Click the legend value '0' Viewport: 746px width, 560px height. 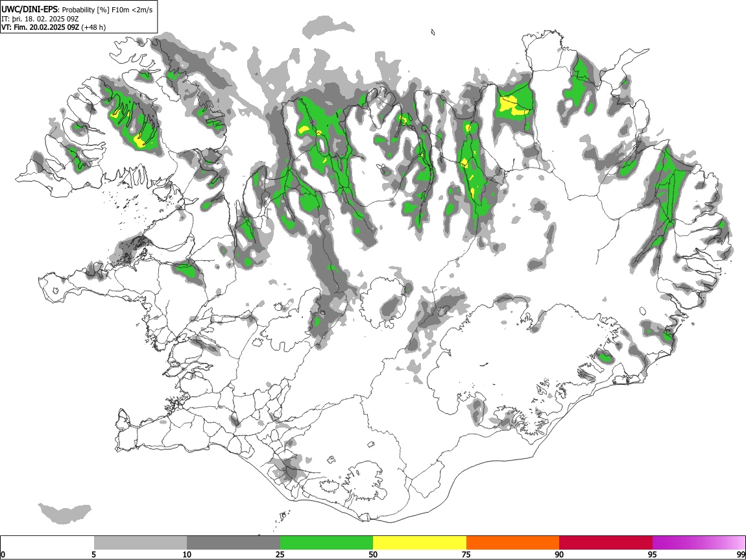coord(3,554)
